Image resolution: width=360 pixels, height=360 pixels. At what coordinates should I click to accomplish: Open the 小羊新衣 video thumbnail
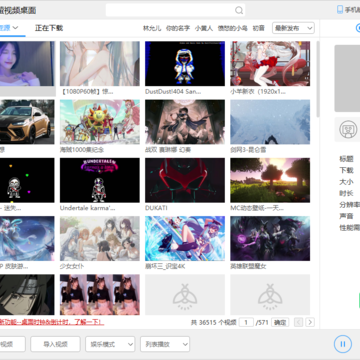270,64
